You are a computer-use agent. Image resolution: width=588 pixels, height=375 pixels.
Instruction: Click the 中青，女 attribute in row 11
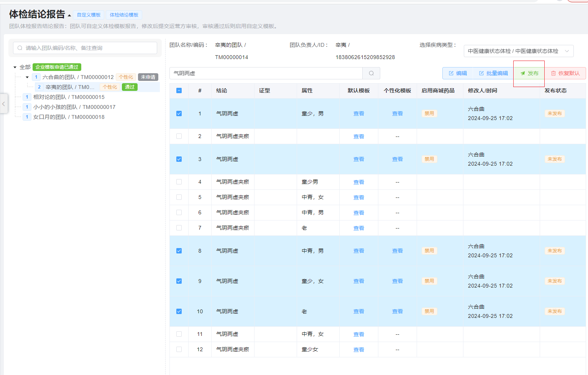tap(313, 334)
